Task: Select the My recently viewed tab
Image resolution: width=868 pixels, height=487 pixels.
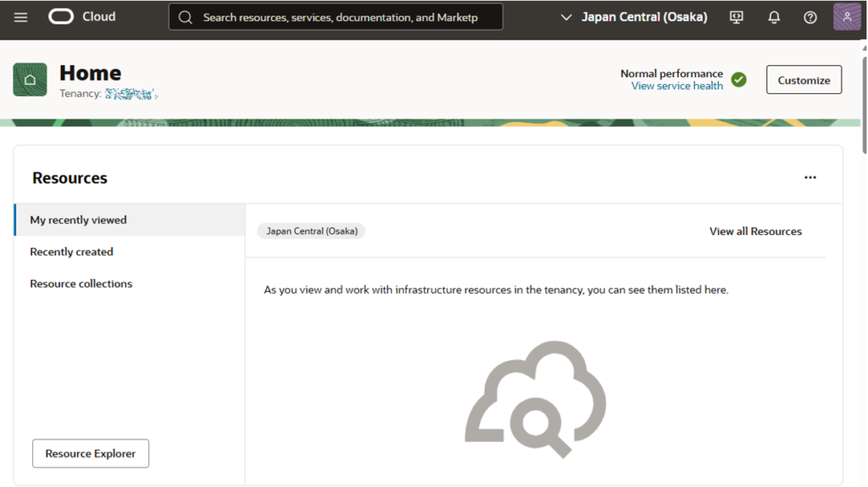Action: [78, 220]
